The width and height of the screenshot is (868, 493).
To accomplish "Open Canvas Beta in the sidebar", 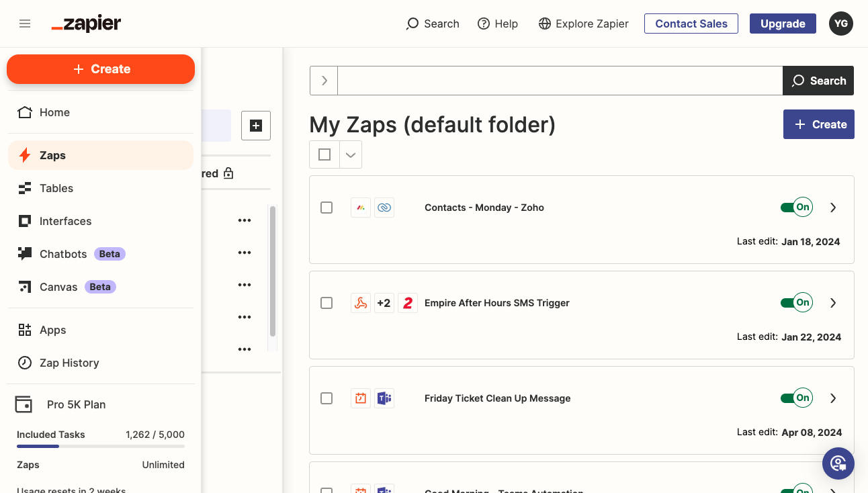I will 101,287.
